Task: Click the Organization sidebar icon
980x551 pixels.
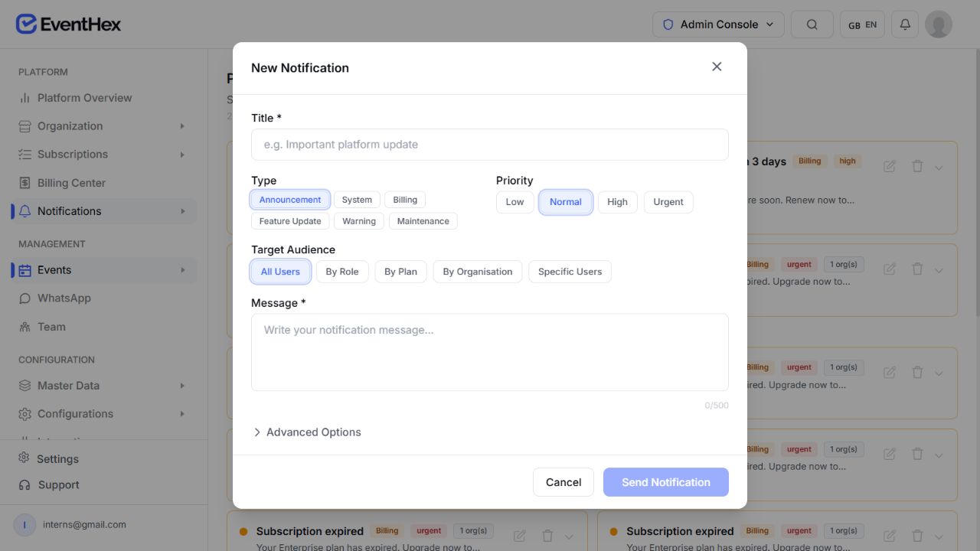Action: tap(24, 126)
